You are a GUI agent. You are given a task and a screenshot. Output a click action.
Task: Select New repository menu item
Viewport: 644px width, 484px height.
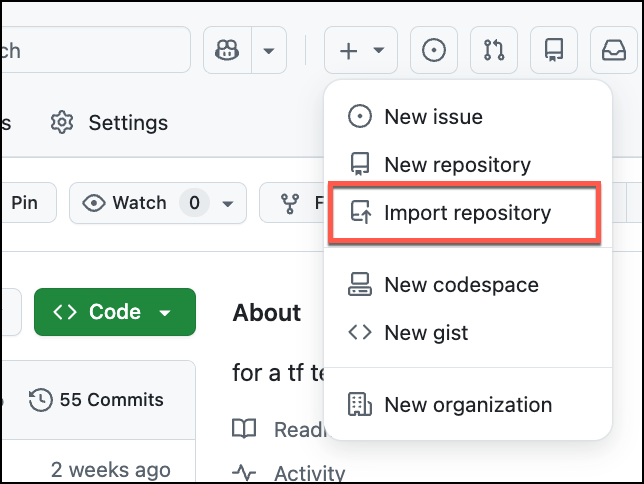(468, 164)
